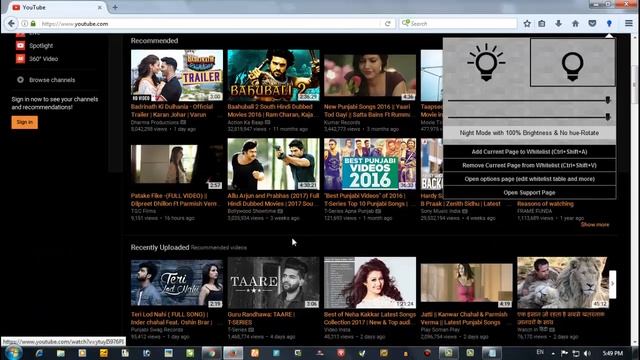Open the Teri Lod Nahi thumbnail
The image size is (640, 360).
177,282
